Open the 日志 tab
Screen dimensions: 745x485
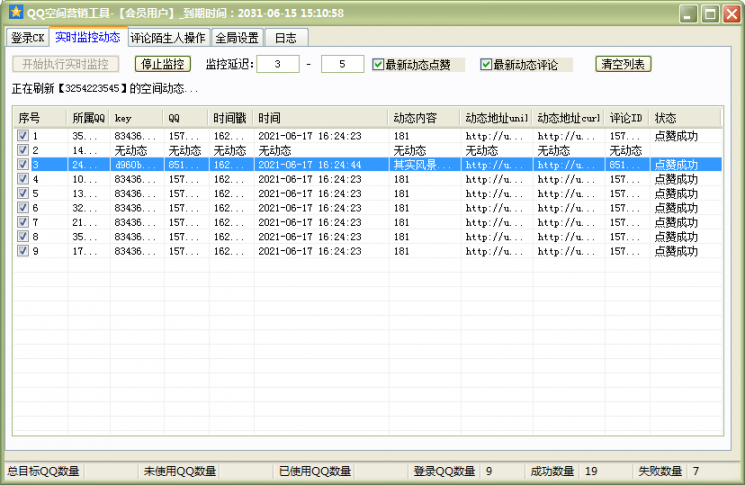pos(286,38)
